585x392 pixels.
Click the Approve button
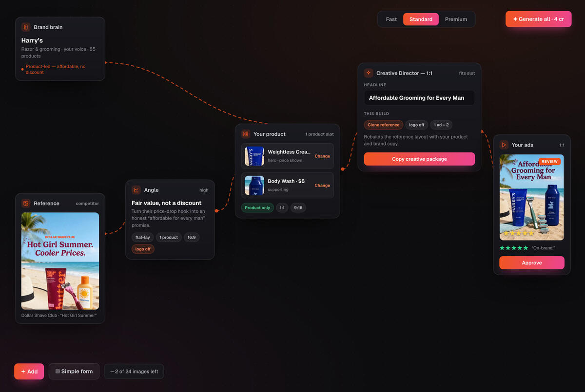pos(531,262)
